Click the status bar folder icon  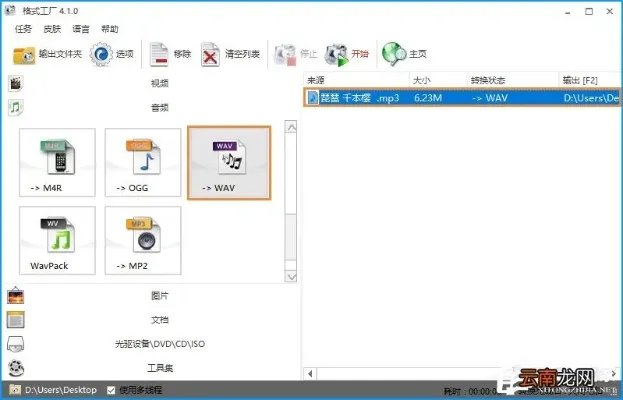pos(15,390)
